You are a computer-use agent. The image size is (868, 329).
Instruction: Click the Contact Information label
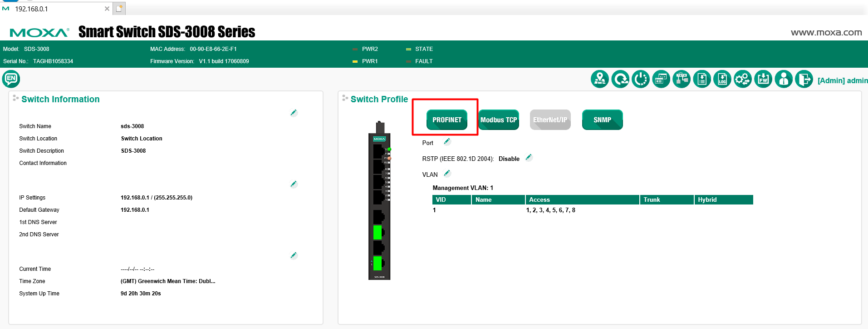(x=43, y=163)
